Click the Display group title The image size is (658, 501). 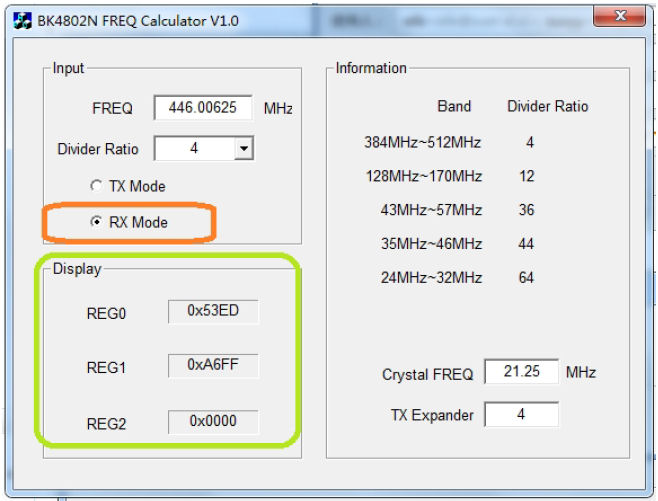pyautogui.click(x=77, y=269)
